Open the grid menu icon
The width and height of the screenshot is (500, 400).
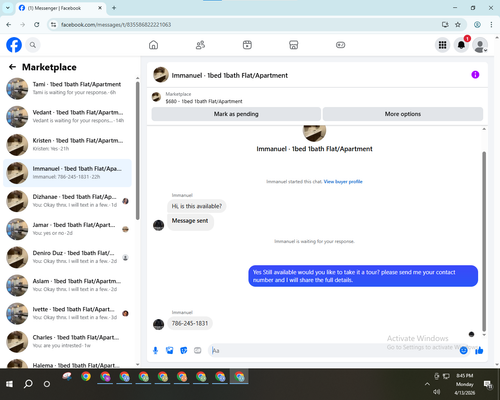click(442, 45)
